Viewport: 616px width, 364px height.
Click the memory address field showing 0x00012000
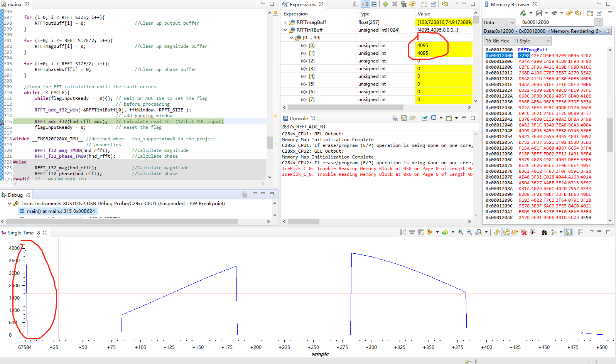point(557,22)
